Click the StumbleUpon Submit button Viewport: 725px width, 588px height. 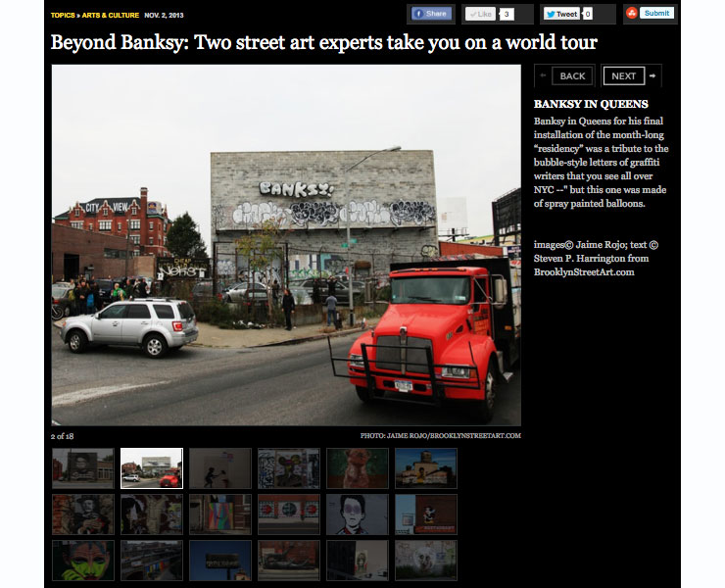tap(651, 13)
